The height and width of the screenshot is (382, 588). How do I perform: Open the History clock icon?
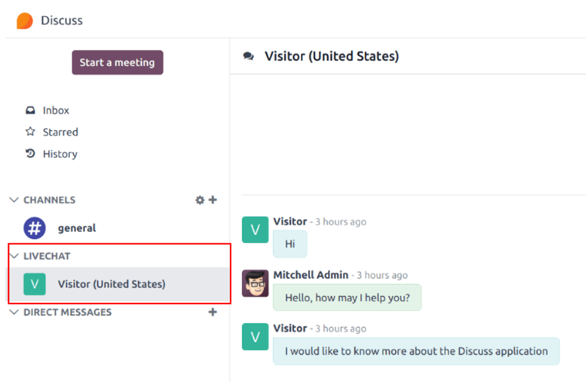pos(30,153)
